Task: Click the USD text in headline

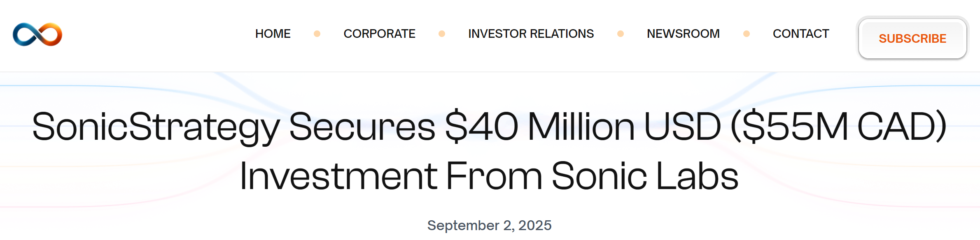Action: point(682,127)
